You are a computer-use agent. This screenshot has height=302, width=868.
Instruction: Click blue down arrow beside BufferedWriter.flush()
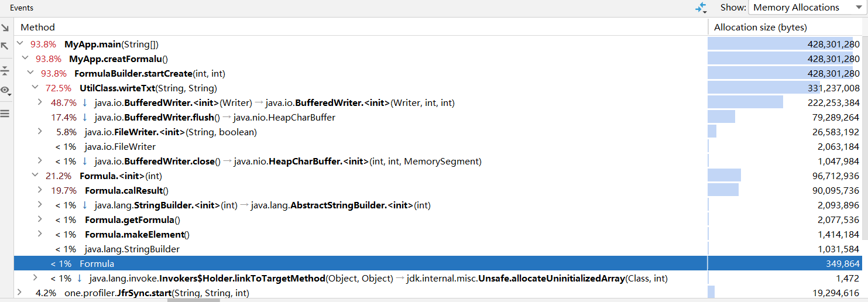point(85,118)
